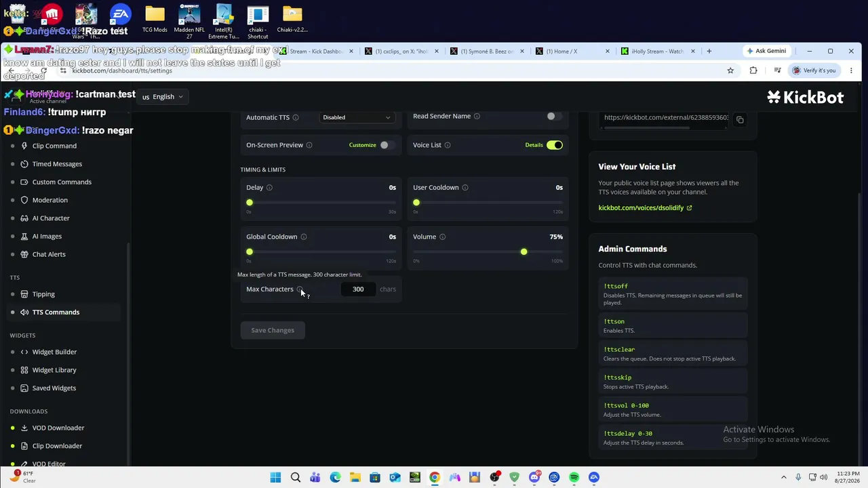Click the Voice List info icon
The image size is (868, 488).
448,145
